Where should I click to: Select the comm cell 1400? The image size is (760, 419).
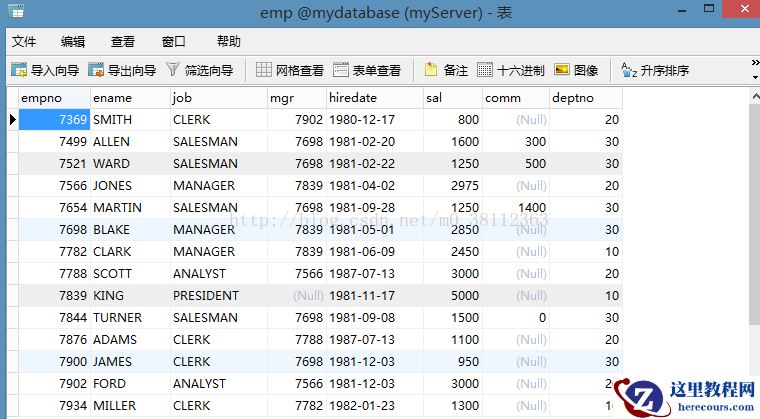pyautogui.click(x=516, y=208)
